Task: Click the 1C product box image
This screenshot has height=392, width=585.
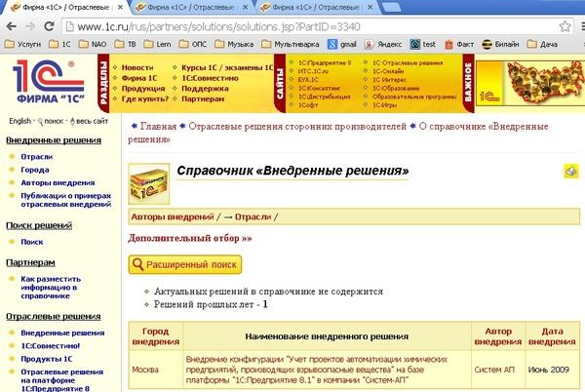Action: point(147,181)
